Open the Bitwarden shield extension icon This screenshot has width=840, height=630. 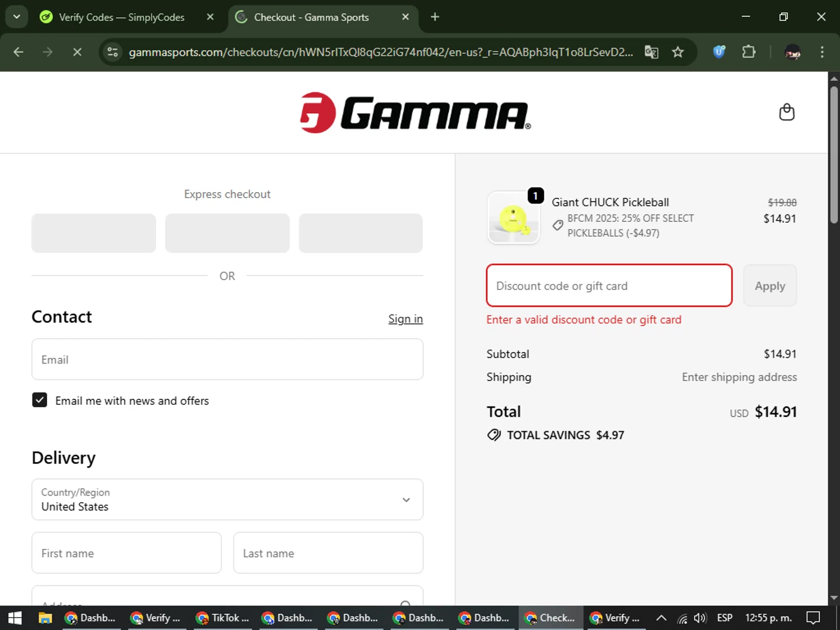[719, 52]
